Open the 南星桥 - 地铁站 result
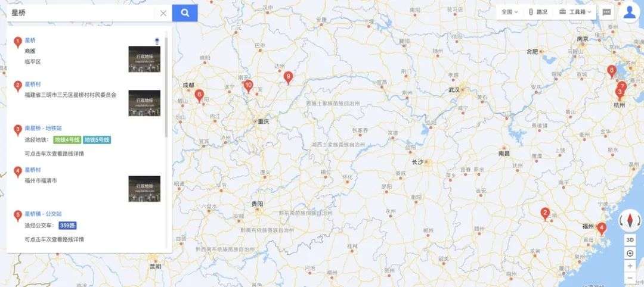This screenshot has width=644, height=287. point(43,128)
